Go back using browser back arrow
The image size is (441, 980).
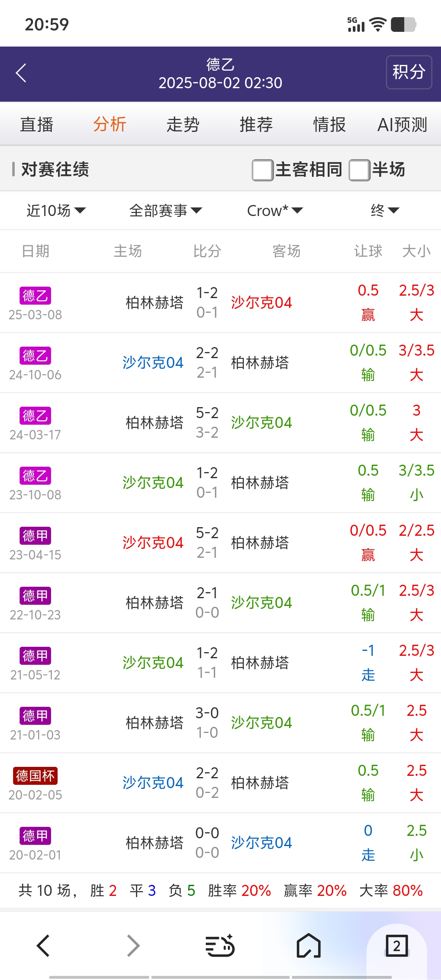point(43,945)
